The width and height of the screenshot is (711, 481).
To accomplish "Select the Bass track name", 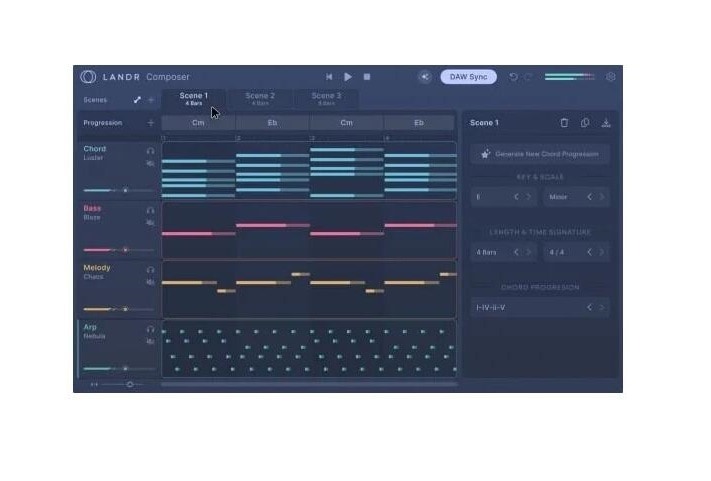I will pyautogui.click(x=92, y=209).
